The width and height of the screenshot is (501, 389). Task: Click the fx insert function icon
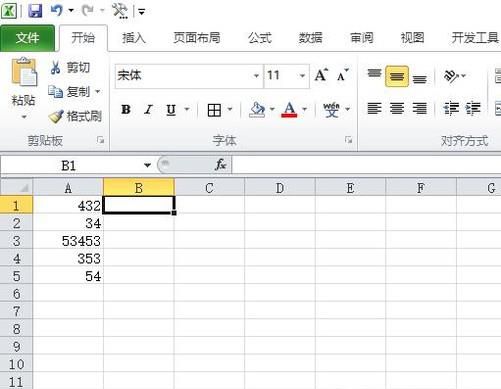tap(221, 165)
